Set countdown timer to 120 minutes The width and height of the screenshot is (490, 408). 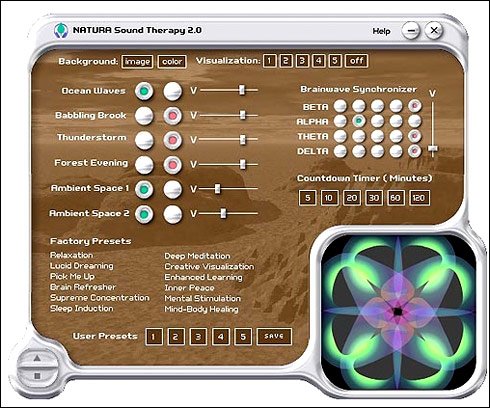pos(419,198)
